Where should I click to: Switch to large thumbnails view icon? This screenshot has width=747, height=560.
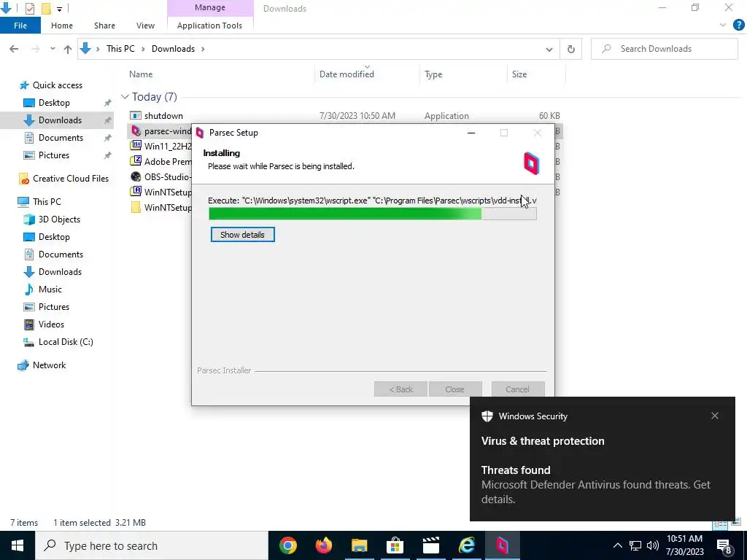click(x=737, y=523)
